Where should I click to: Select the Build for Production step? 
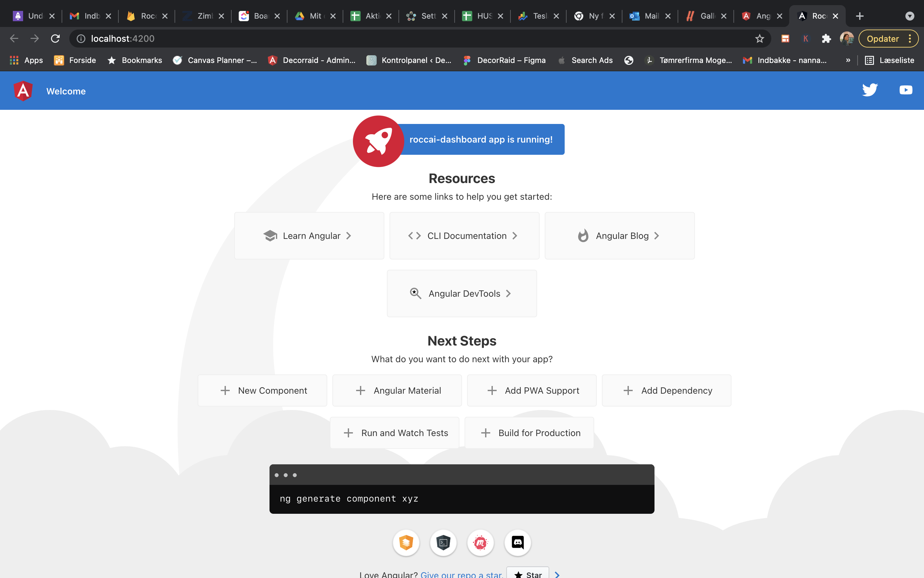pos(529,433)
